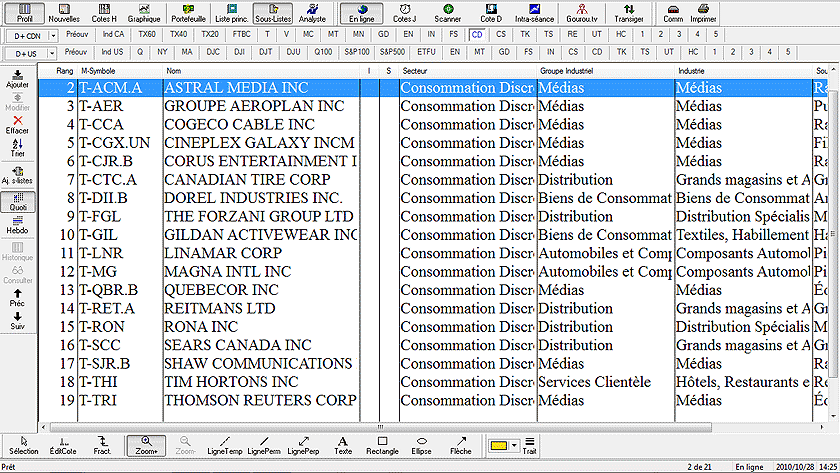This screenshot has width=840, height=473.
Task: Click the horizontal scrollbar thumb
Action: [x=380, y=427]
